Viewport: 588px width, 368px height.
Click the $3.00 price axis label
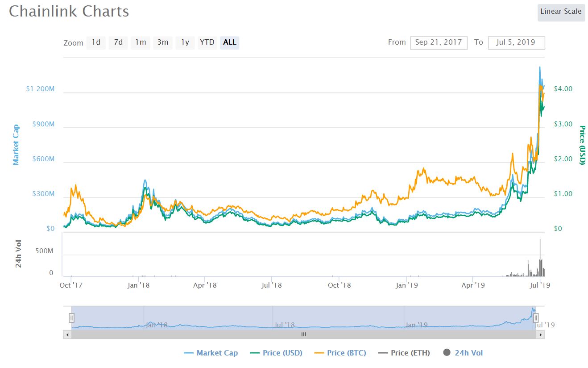click(563, 124)
